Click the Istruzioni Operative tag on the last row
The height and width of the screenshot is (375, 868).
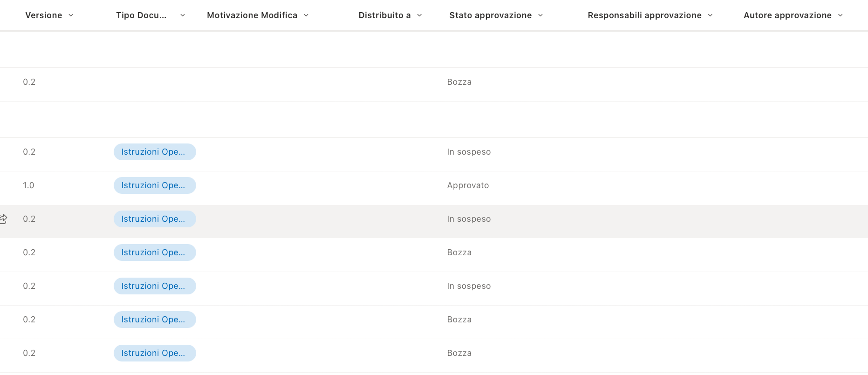tap(155, 353)
